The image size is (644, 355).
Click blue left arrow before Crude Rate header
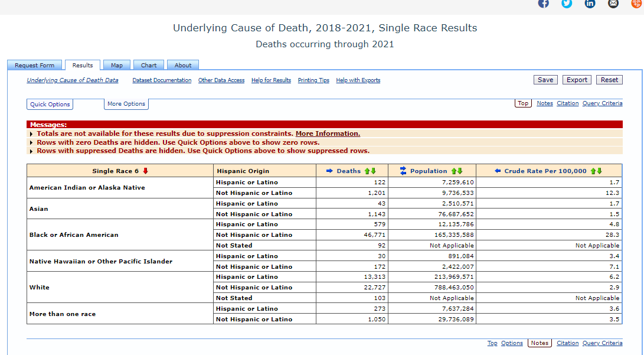pyautogui.click(x=498, y=171)
